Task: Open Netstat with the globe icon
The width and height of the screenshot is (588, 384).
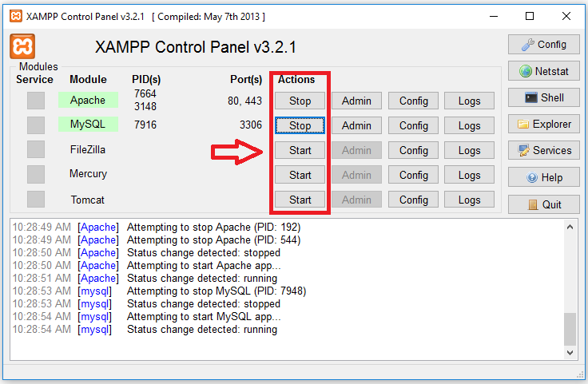Action: click(543, 71)
